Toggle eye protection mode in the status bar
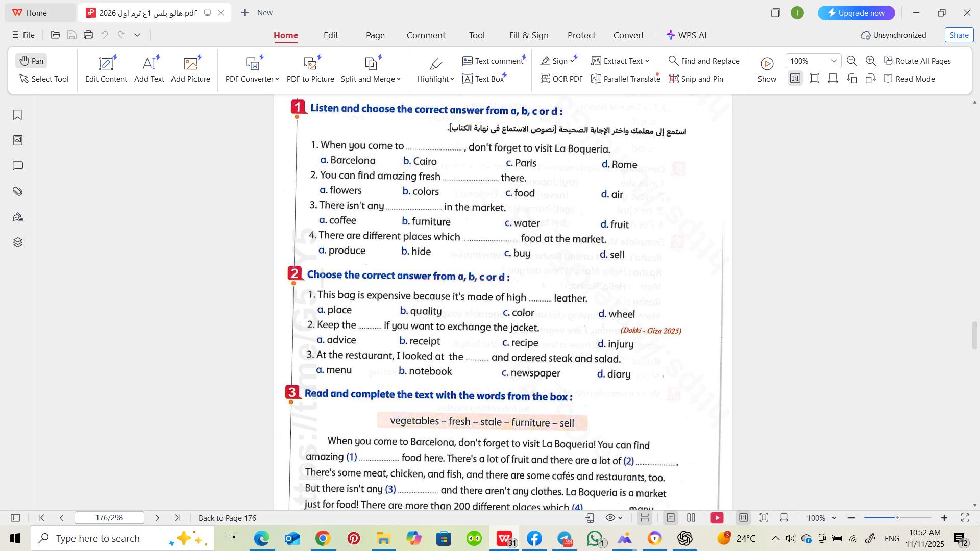Image resolution: width=980 pixels, height=551 pixels. point(610,518)
